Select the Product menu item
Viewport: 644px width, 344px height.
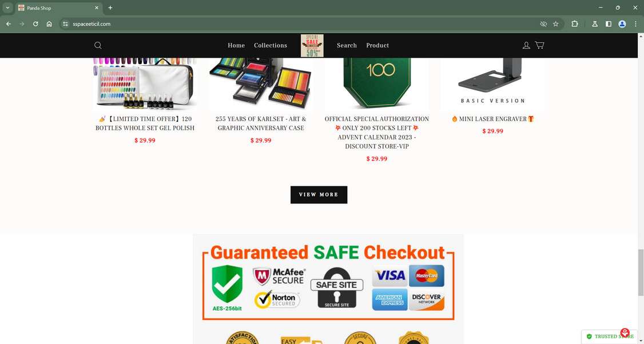point(377,45)
